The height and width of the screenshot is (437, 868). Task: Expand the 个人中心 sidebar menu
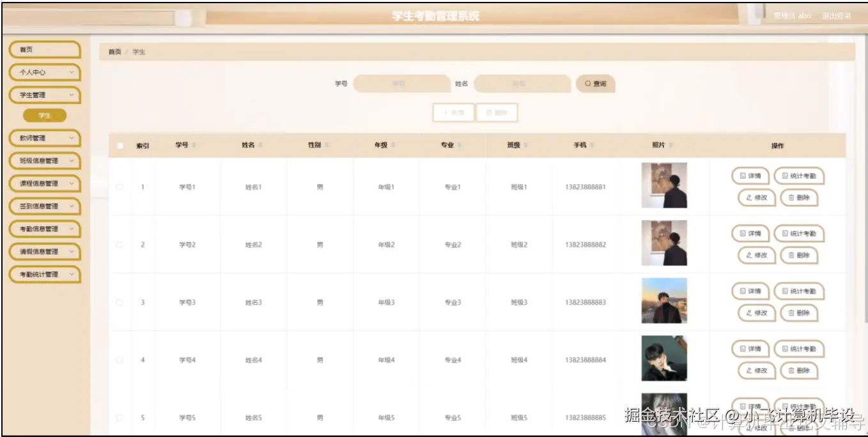pyautogui.click(x=45, y=72)
